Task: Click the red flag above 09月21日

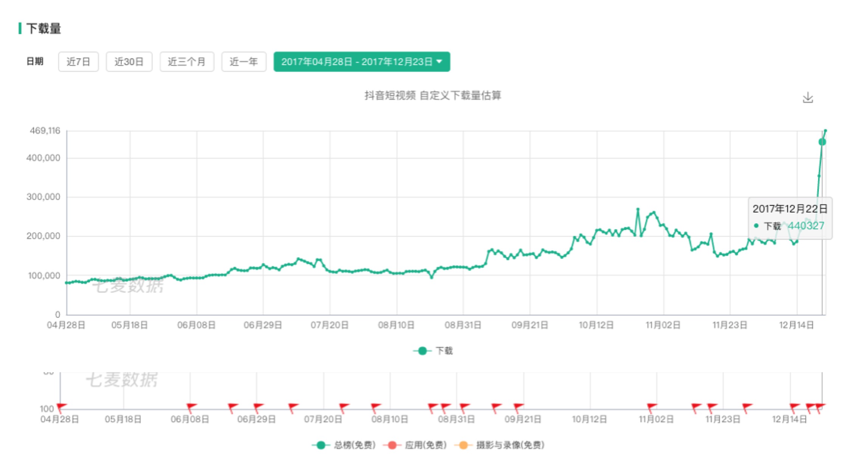Action: point(518,408)
